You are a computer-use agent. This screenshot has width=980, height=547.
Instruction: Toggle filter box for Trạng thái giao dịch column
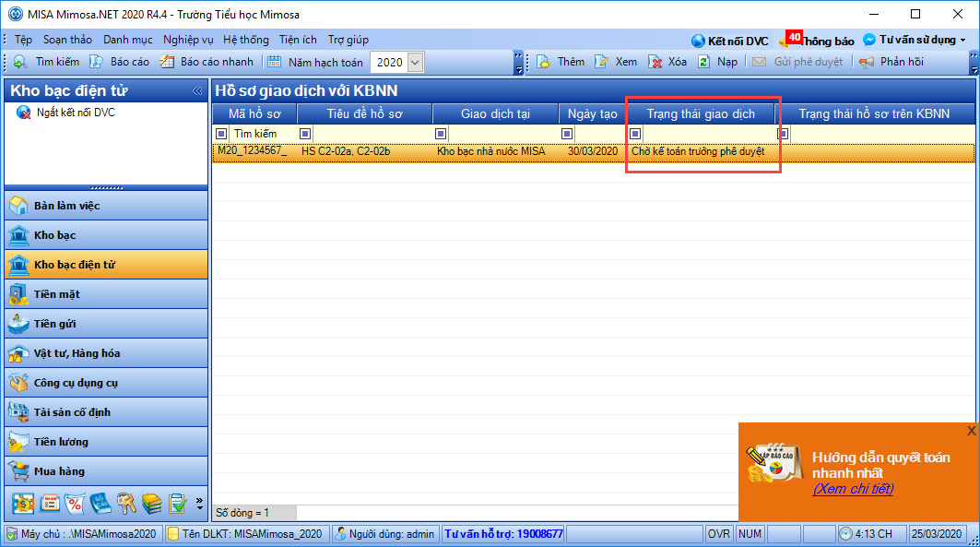pyautogui.click(x=635, y=134)
